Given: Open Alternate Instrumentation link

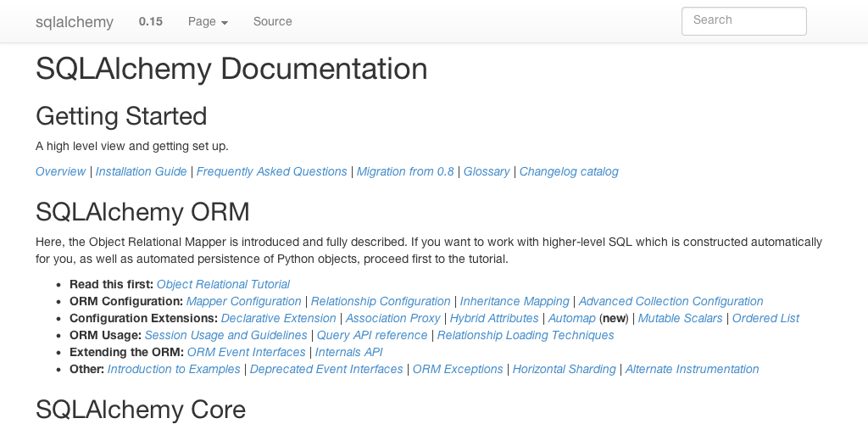Looking at the screenshot, I should point(692,369).
